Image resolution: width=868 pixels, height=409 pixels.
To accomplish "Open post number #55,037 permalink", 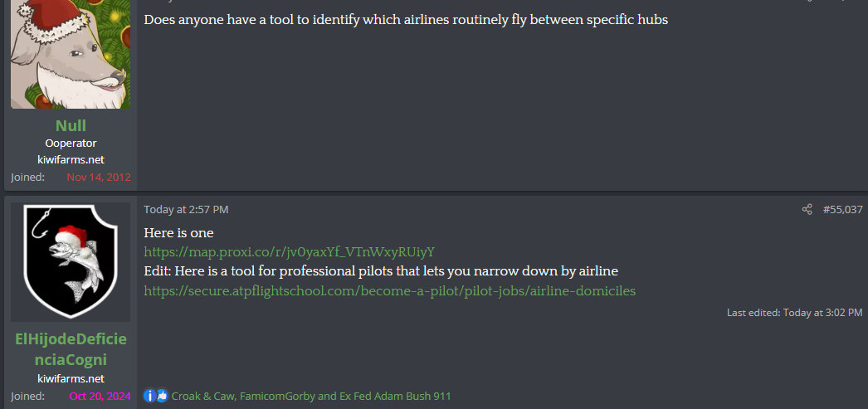I will tap(842, 210).
